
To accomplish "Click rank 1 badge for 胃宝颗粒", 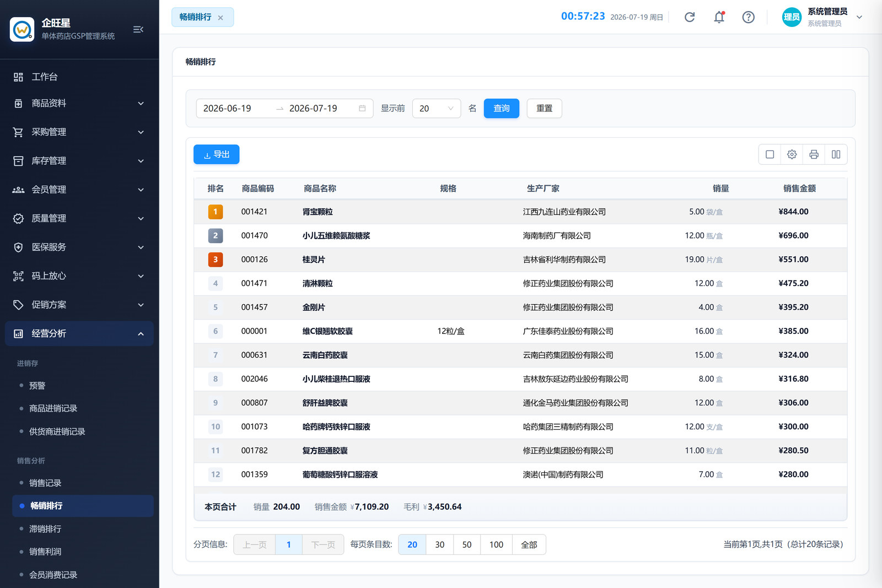I will click(x=216, y=212).
